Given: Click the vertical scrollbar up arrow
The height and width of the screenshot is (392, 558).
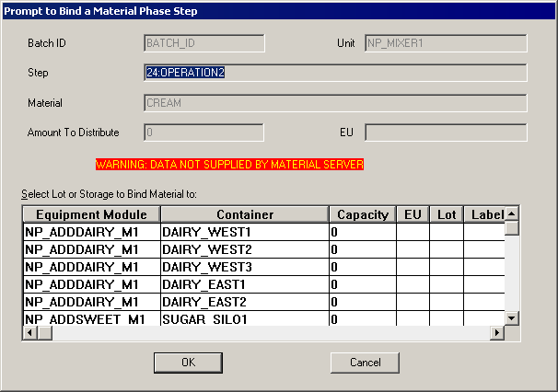Looking at the screenshot, I should click(x=512, y=213).
